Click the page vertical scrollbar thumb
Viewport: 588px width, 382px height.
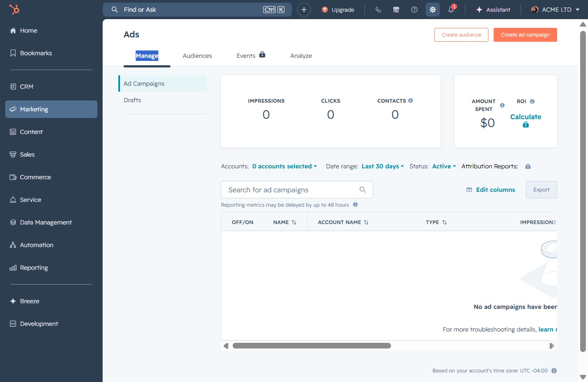click(583, 191)
